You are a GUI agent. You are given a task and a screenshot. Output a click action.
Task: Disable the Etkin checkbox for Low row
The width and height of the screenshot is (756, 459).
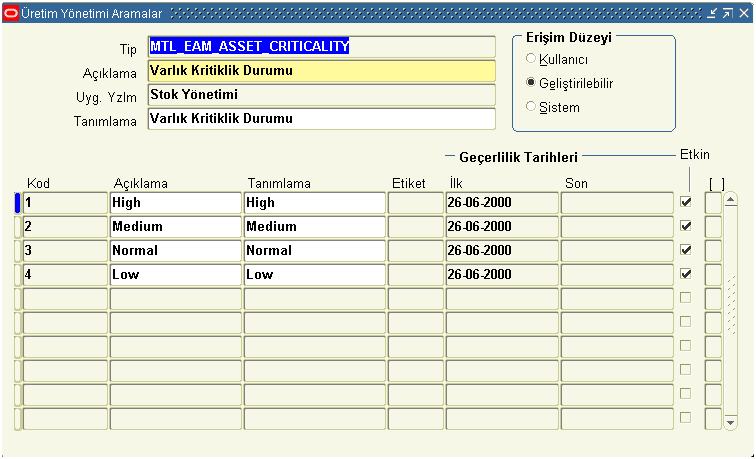686,274
